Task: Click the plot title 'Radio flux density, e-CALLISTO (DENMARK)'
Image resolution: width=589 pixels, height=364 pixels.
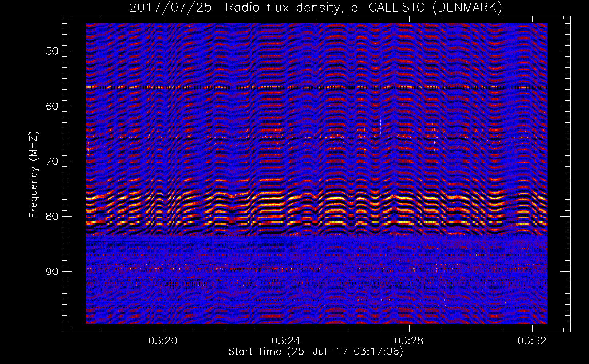Action: pos(363,8)
